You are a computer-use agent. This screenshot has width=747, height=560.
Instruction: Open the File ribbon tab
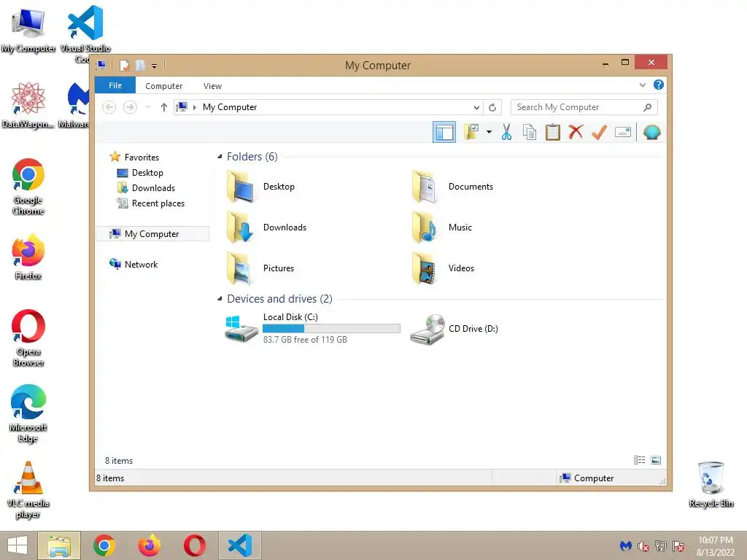coord(115,85)
